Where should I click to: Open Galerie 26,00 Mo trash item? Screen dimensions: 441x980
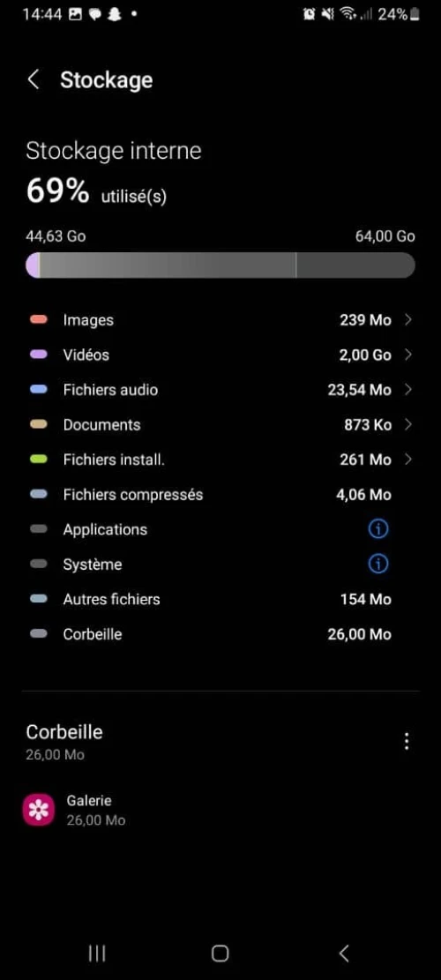pos(220,810)
